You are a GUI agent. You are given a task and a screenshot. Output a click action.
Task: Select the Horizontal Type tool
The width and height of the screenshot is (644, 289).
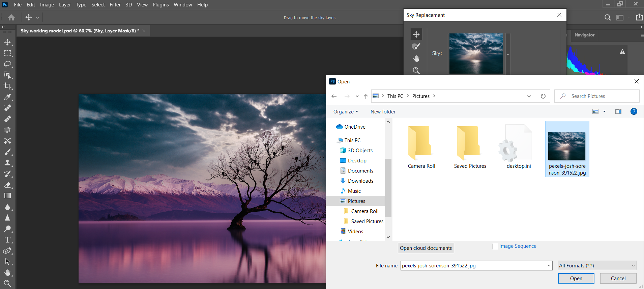coord(7,240)
